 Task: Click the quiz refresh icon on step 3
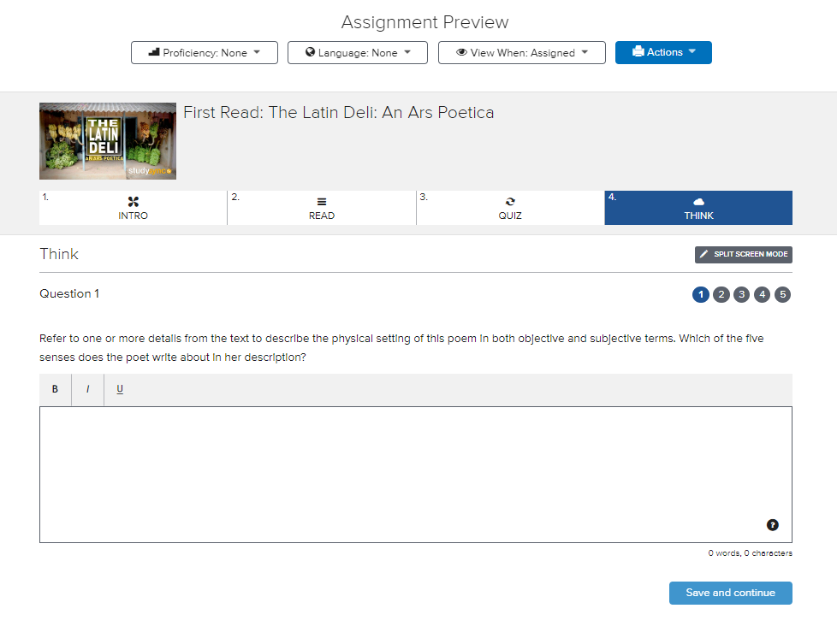pos(510,201)
